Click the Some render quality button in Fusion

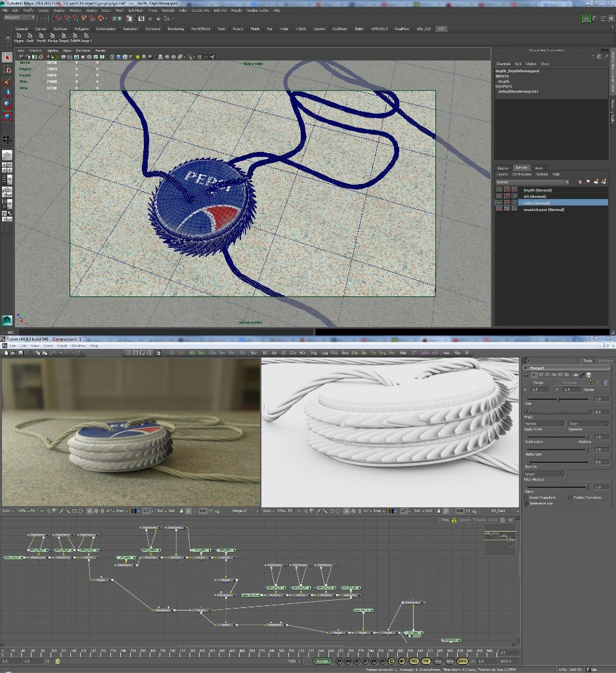pyautogui.click(x=462, y=661)
